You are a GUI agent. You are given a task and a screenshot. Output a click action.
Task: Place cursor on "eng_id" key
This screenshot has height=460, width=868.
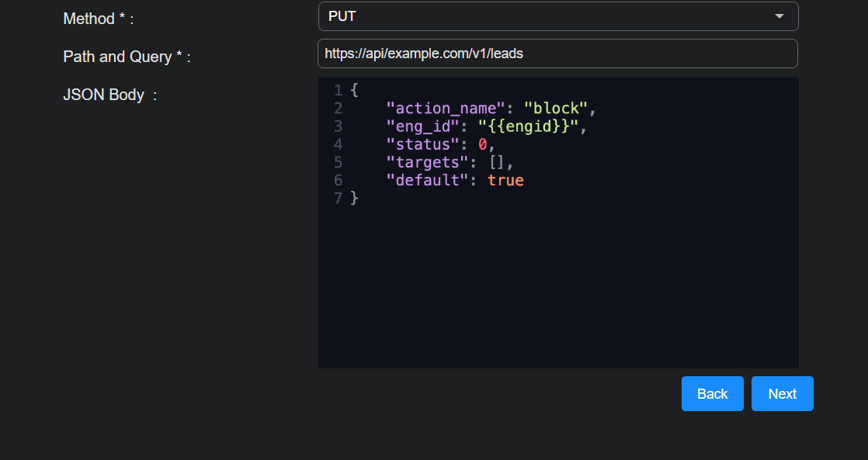[423, 126]
